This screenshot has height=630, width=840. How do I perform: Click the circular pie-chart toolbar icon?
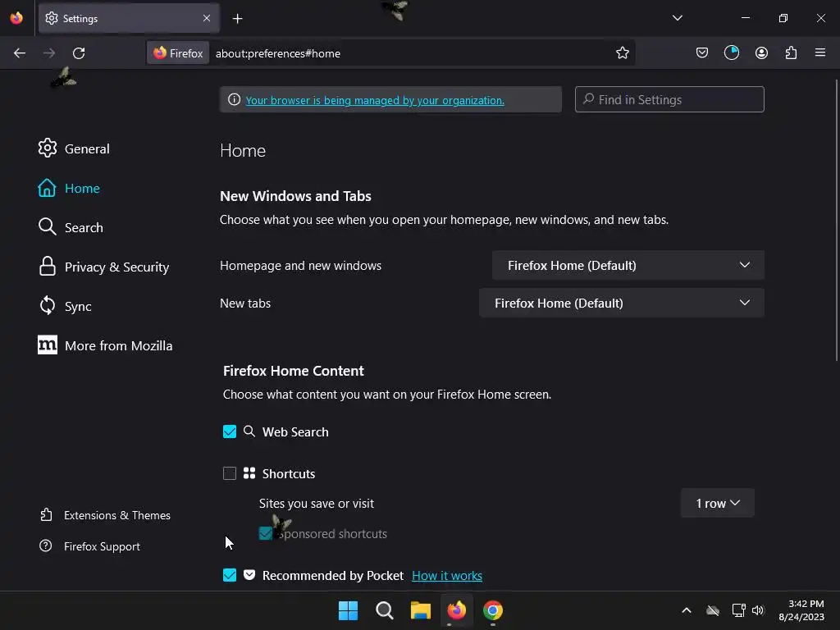coord(731,52)
